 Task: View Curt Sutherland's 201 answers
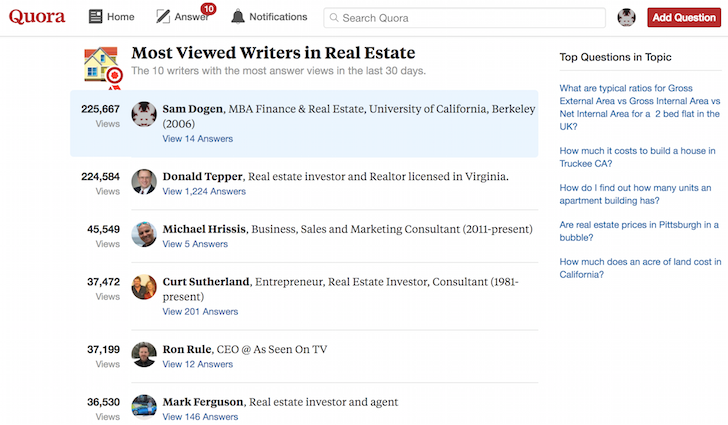[200, 312]
